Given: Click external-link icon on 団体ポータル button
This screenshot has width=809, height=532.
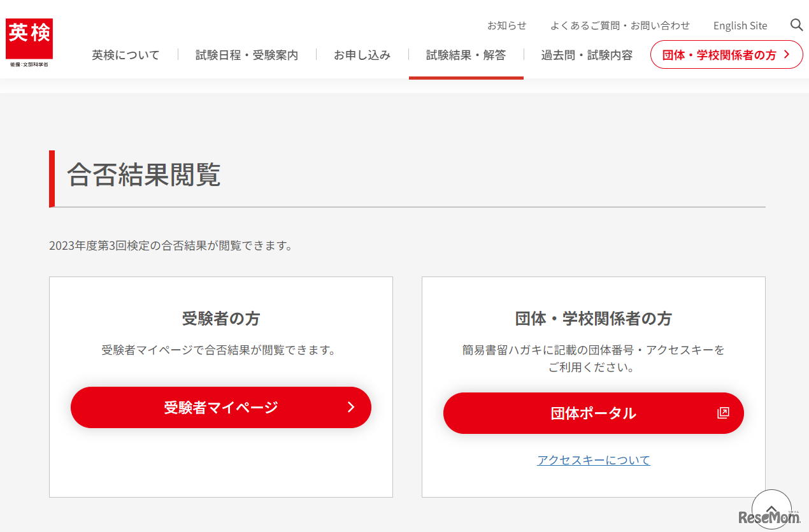Looking at the screenshot, I should coord(723,413).
